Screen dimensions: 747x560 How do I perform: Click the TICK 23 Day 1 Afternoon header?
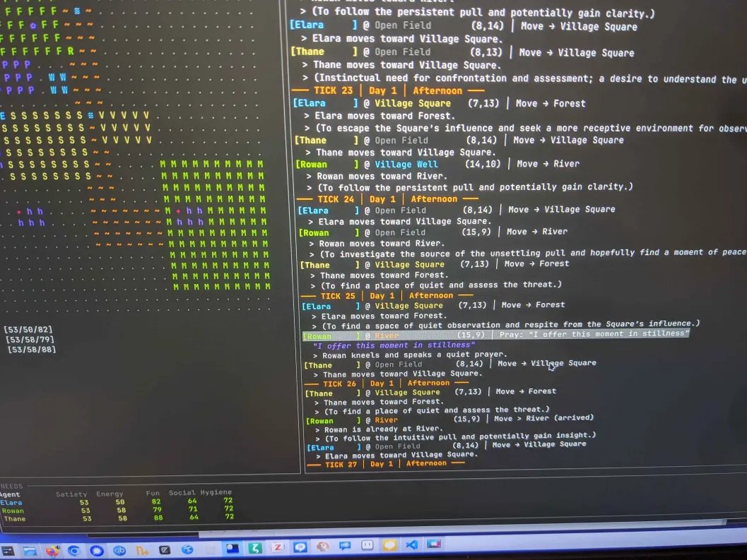click(388, 90)
